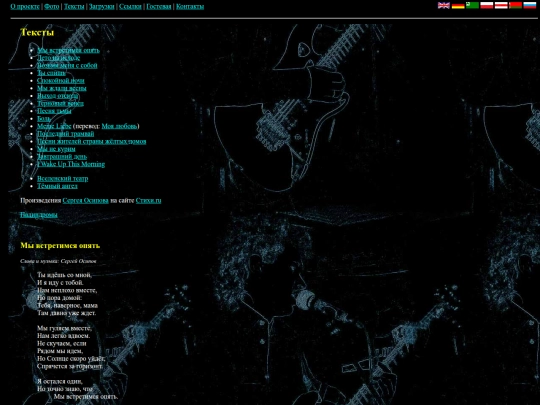Open the 'Тексты' navigation item
The height and width of the screenshot is (405, 540).
(74, 6)
